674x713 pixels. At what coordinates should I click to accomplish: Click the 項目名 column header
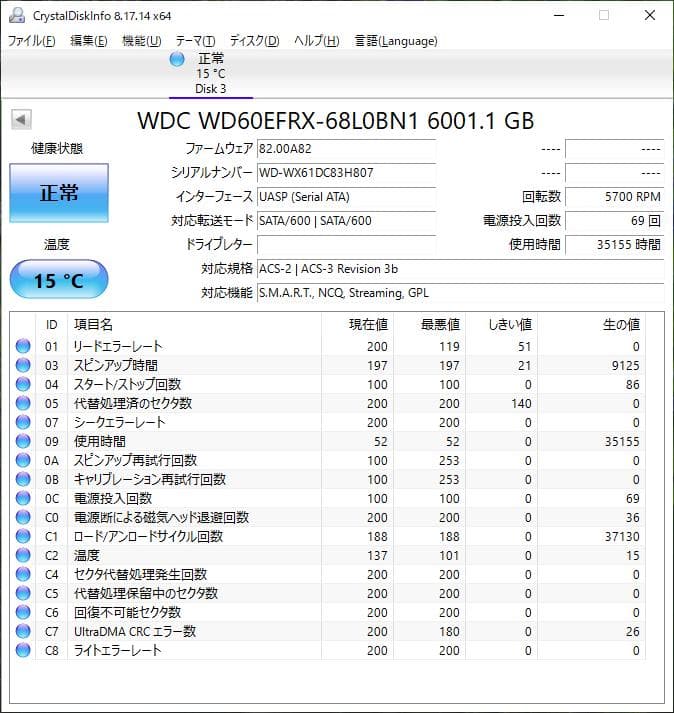coord(195,325)
